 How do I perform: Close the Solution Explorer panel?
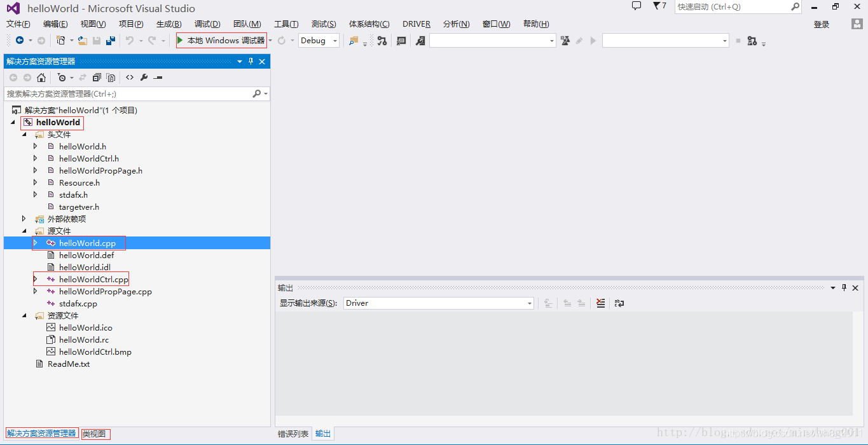262,62
